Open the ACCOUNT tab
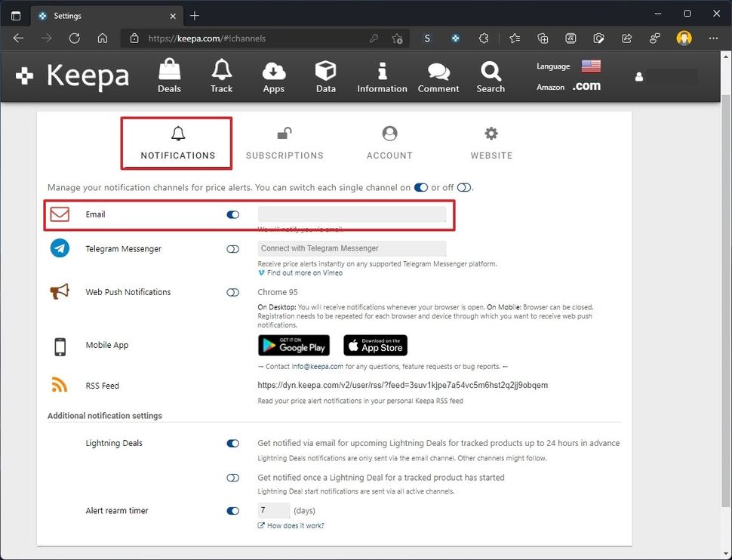 (389, 143)
